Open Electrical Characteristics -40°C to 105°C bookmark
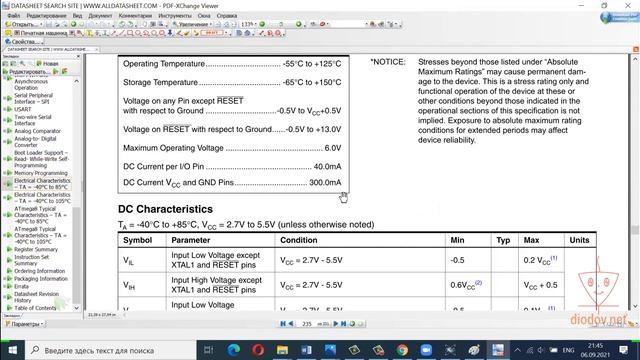The image size is (640, 360). [42, 198]
